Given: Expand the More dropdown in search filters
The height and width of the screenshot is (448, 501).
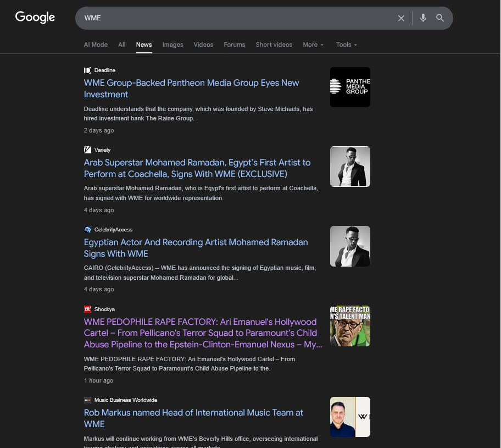Looking at the screenshot, I should click(x=313, y=45).
